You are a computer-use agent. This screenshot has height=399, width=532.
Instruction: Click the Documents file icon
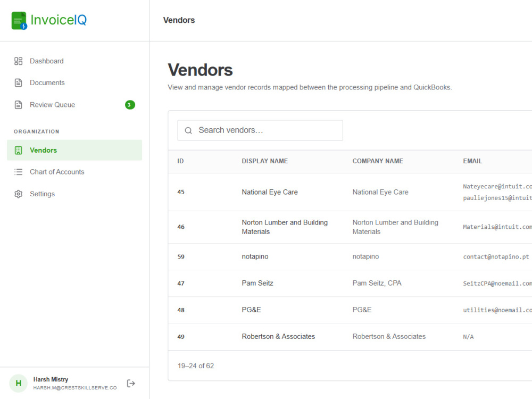pyautogui.click(x=18, y=83)
